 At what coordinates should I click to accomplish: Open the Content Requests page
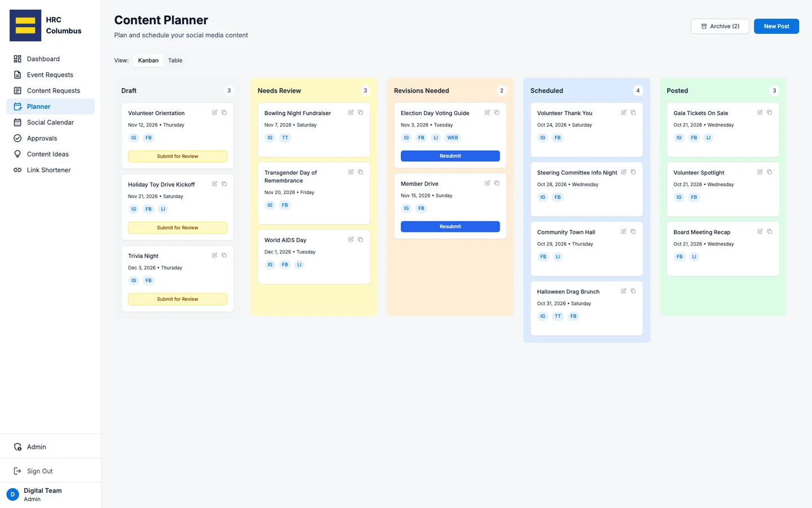(x=51, y=90)
